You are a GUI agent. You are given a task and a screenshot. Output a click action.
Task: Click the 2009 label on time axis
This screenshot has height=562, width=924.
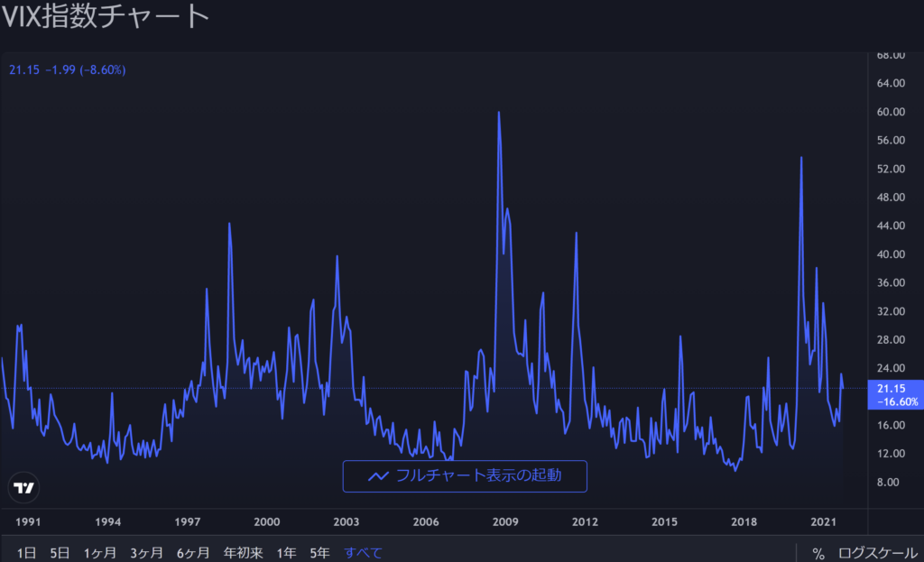tap(504, 521)
